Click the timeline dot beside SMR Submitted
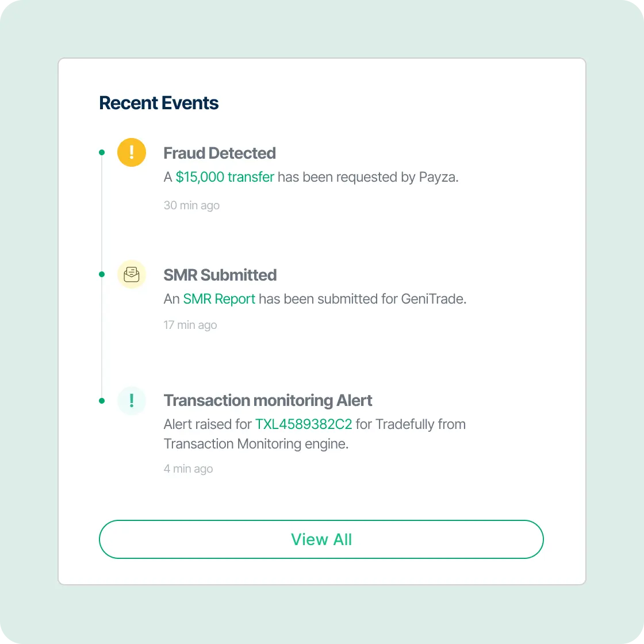The width and height of the screenshot is (644, 644). (x=102, y=274)
